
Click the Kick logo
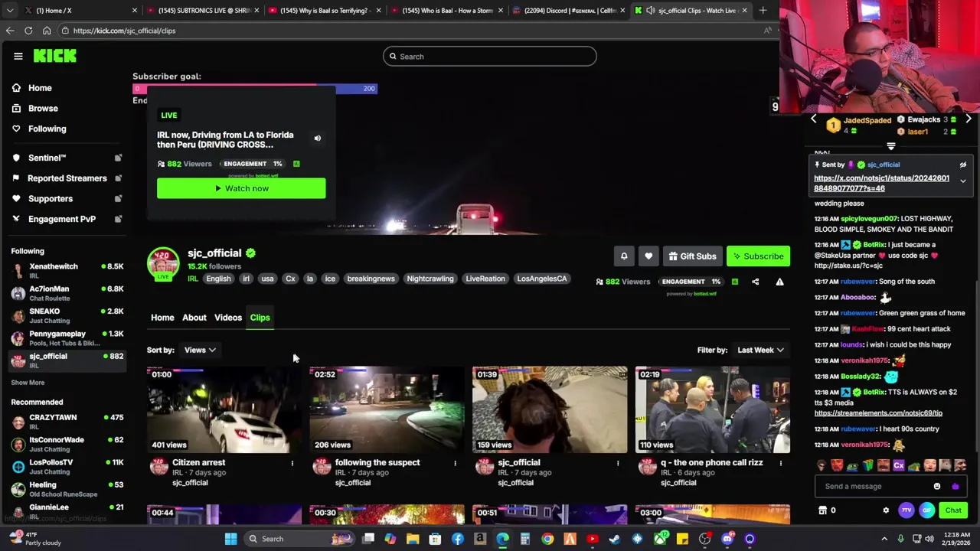pos(54,56)
